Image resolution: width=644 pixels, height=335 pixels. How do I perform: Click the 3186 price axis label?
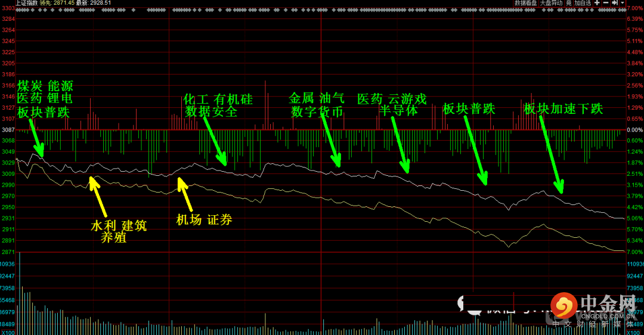pyautogui.click(x=8, y=75)
